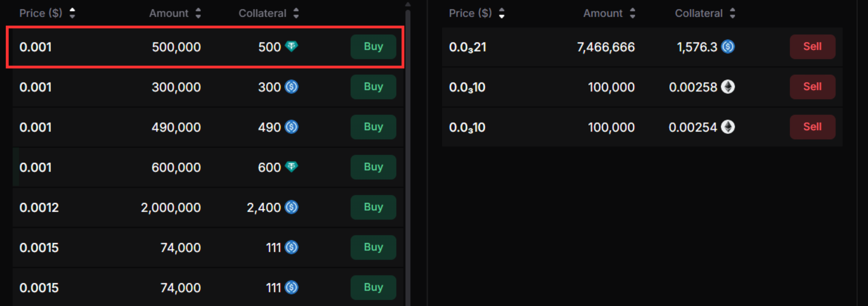The height and width of the screenshot is (306, 868).
Task: Click USDT icon next to 600 collateral
Action: 291,167
